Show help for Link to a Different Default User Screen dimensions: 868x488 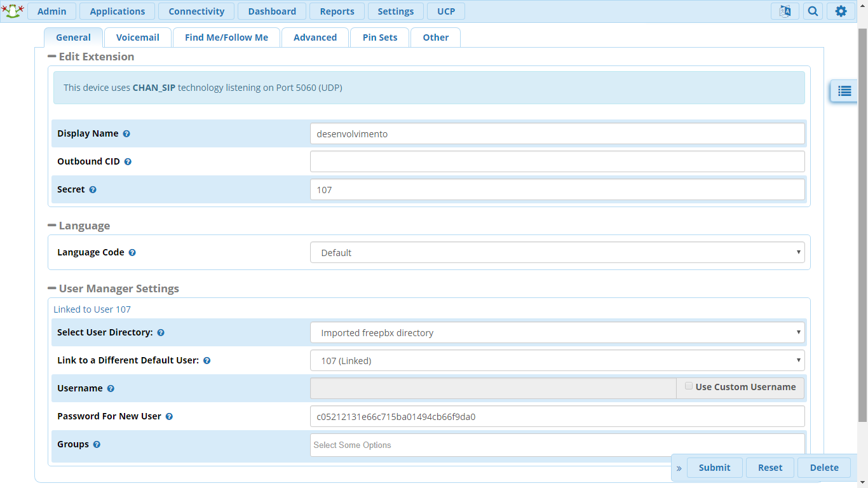pos(207,361)
